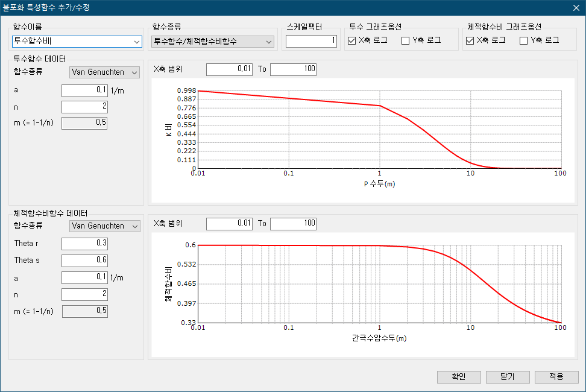Click the Theta s input field
This screenshot has width=586, height=392.
point(84,261)
